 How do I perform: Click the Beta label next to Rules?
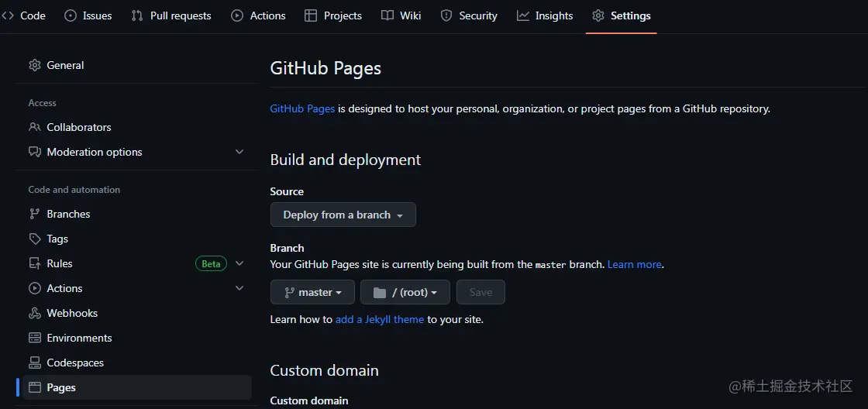coord(211,263)
